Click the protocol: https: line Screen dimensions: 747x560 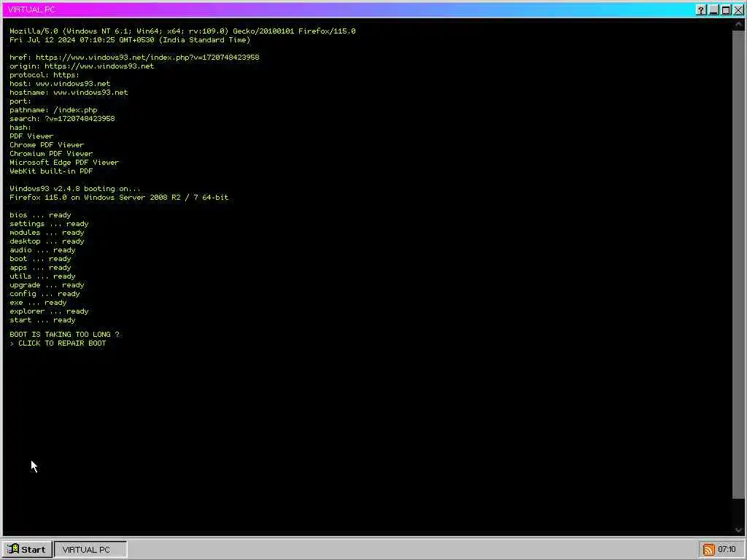click(44, 75)
